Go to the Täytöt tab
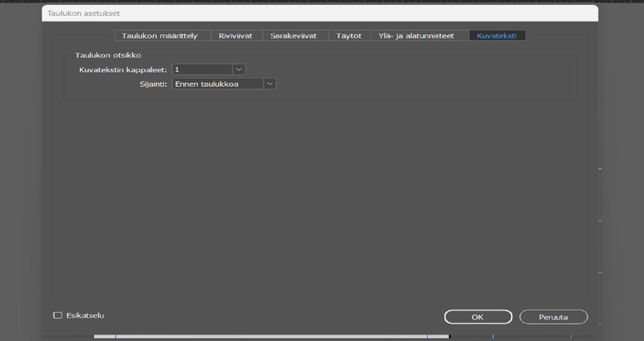Viewport: 644px width, 341px height. (x=349, y=35)
